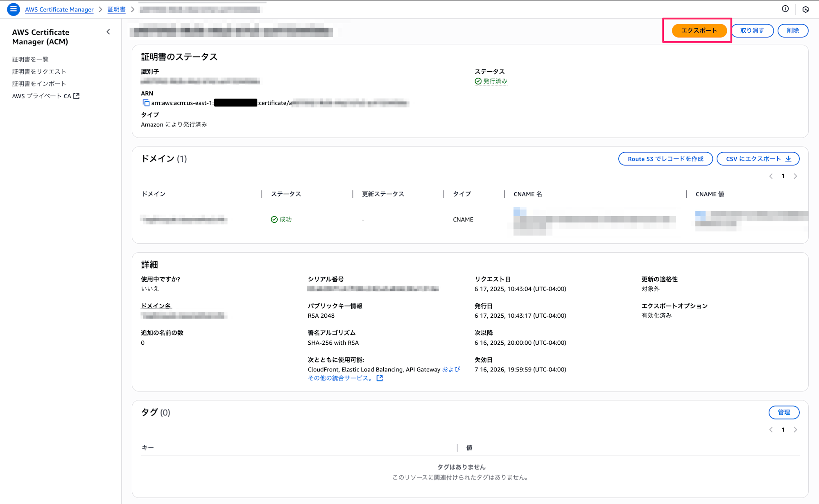Screen dimensions: 819x504
Task: Click the CNAME 値 column header
Action: [x=710, y=194]
